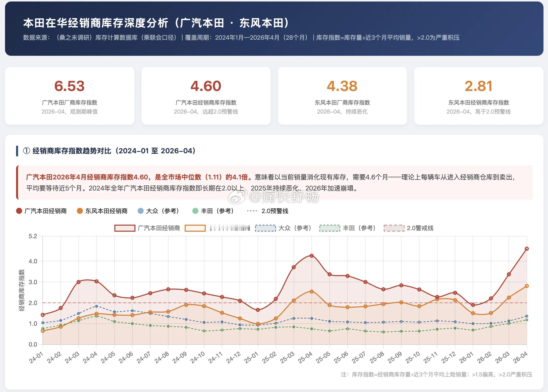Click the "东风本田经销商库存指数" card label
The width and height of the screenshot is (548, 392).
[479, 103]
